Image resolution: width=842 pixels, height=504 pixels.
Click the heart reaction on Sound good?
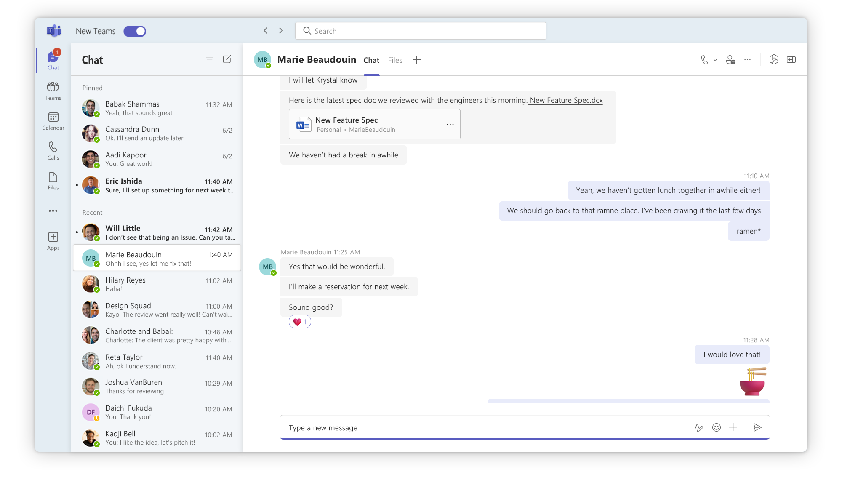point(299,322)
